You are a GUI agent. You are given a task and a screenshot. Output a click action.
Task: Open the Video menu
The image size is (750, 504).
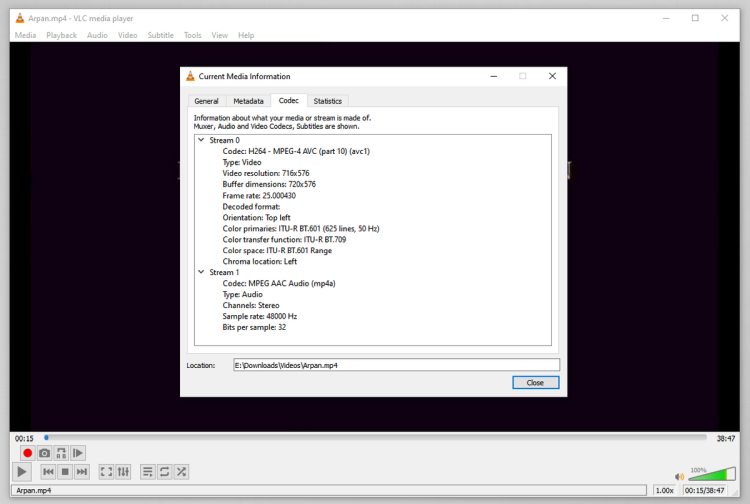pyautogui.click(x=127, y=35)
